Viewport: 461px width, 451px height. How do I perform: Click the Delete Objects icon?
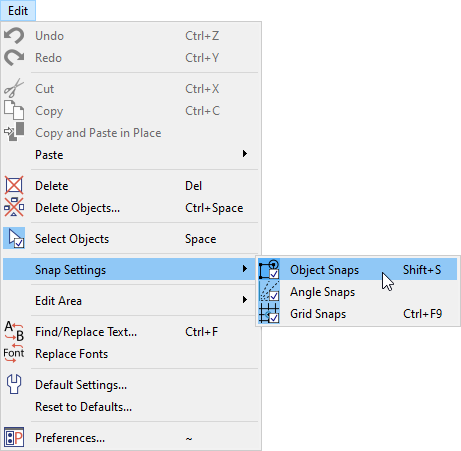pyautogui.click(x=14, y=207)
